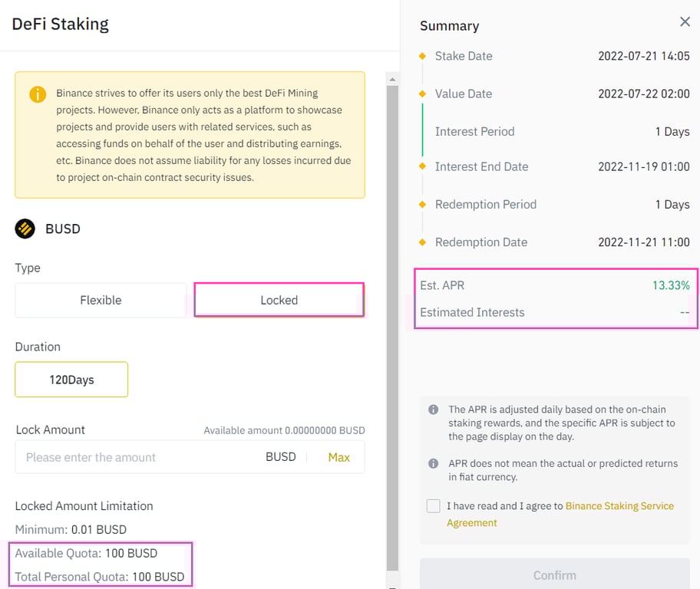
Task: Click the BUSD token icon
Action: point(24,229)
